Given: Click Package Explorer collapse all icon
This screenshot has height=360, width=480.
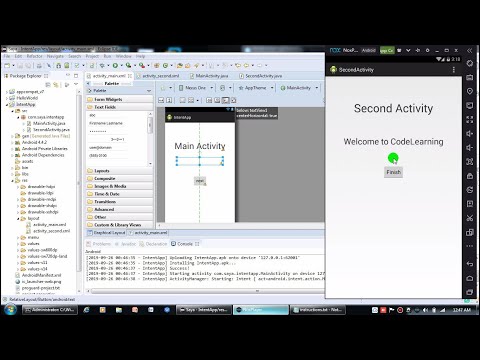Looking at the screenshot, I should click(x=48, y=85).
